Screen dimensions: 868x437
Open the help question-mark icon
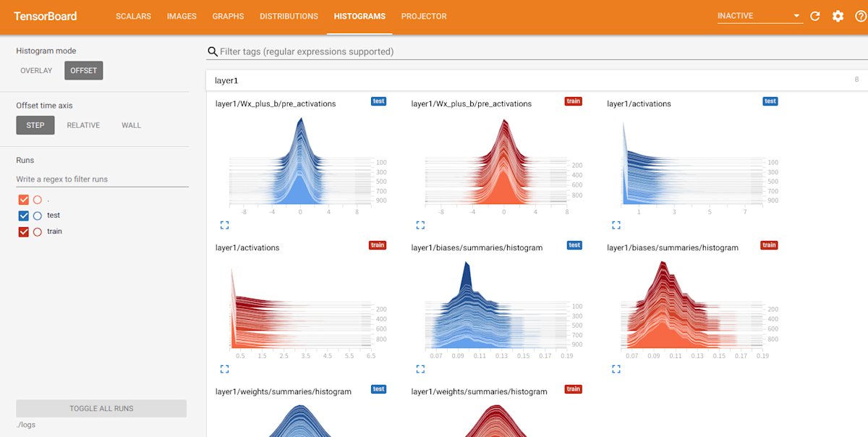[861, 16]
